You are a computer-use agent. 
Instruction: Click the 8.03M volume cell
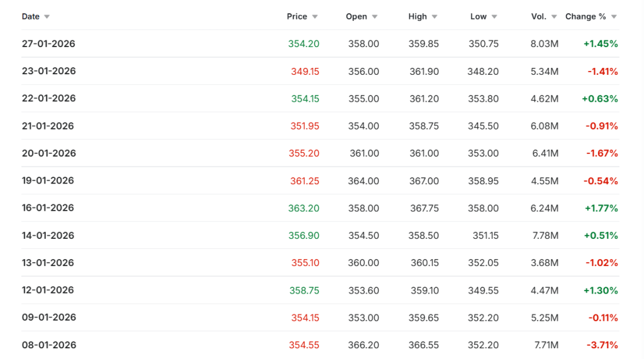point(544,44)
